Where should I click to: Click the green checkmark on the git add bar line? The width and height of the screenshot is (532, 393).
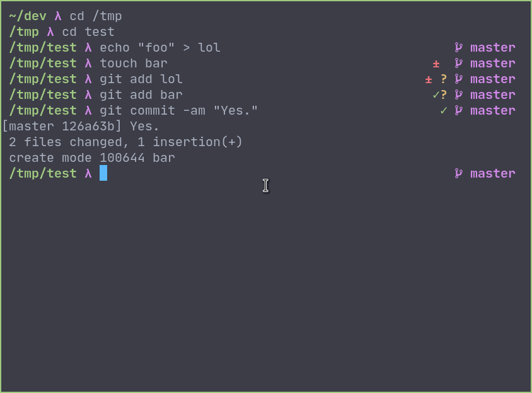tap(436, 95)
